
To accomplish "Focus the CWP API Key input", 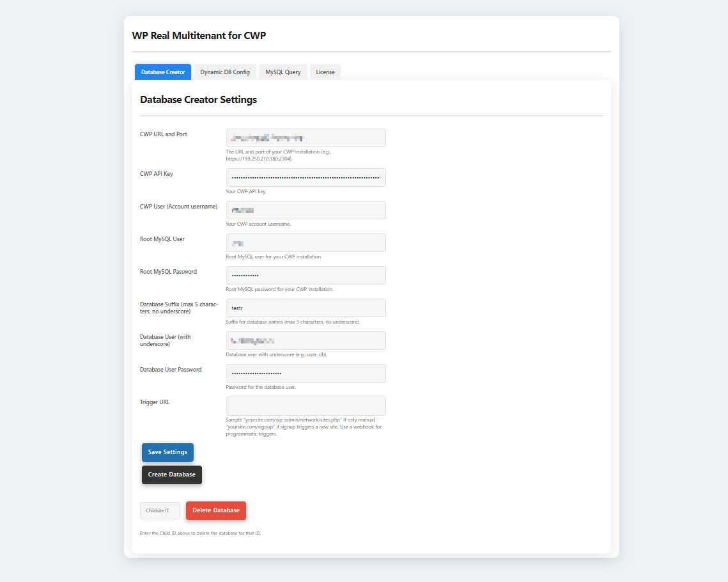I will click(x=306, y=178).
